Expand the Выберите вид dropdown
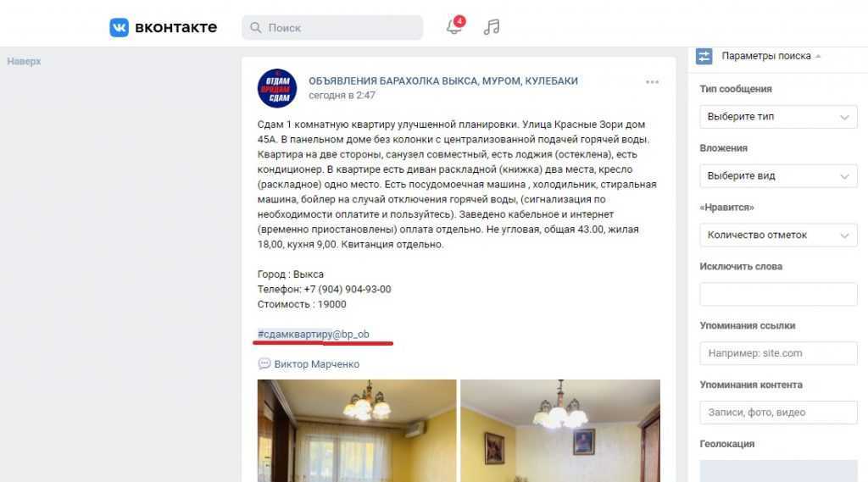Image resolution: width=868 pixels, height=482 pixels. (x=778, y=176)
